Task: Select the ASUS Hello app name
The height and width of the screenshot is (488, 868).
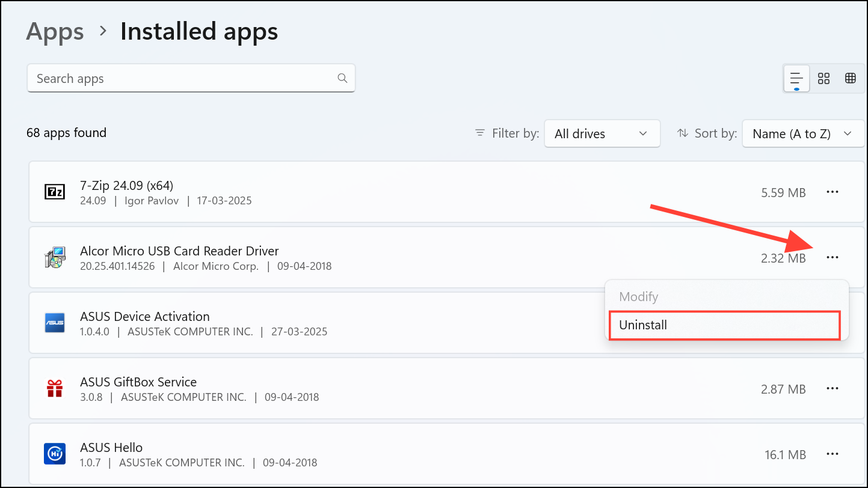Action: pyautogui.click(x=111, y=447)
